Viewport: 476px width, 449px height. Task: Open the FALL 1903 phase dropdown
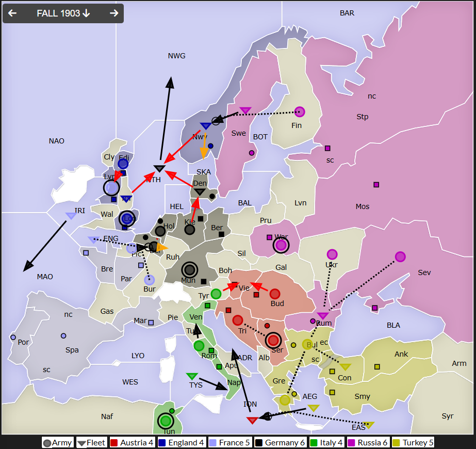[63, 13]
